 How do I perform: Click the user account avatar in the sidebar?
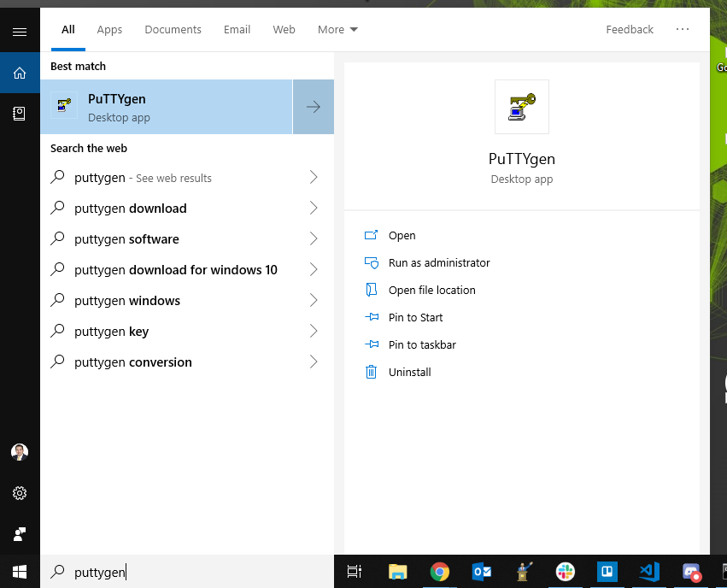(20, 451)
